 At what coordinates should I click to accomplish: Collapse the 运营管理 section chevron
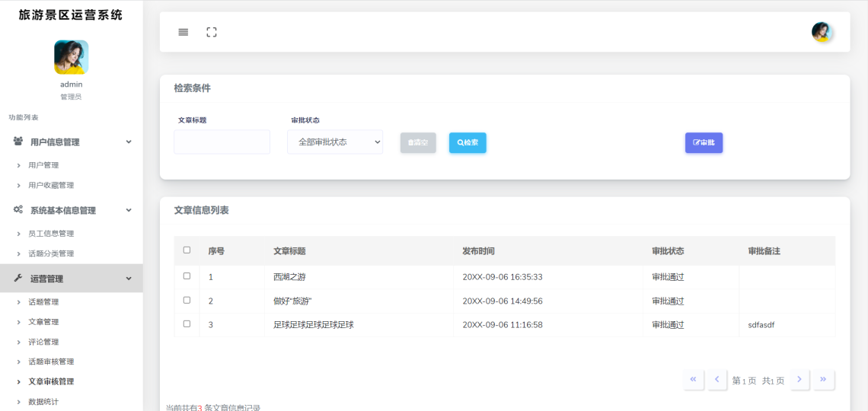[x=129, y=279]
